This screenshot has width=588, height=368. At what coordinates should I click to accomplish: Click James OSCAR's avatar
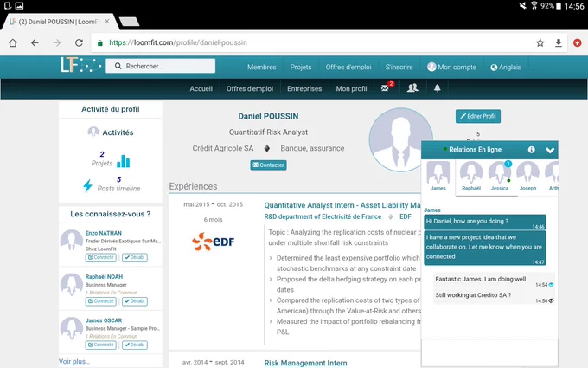(71, 328)
